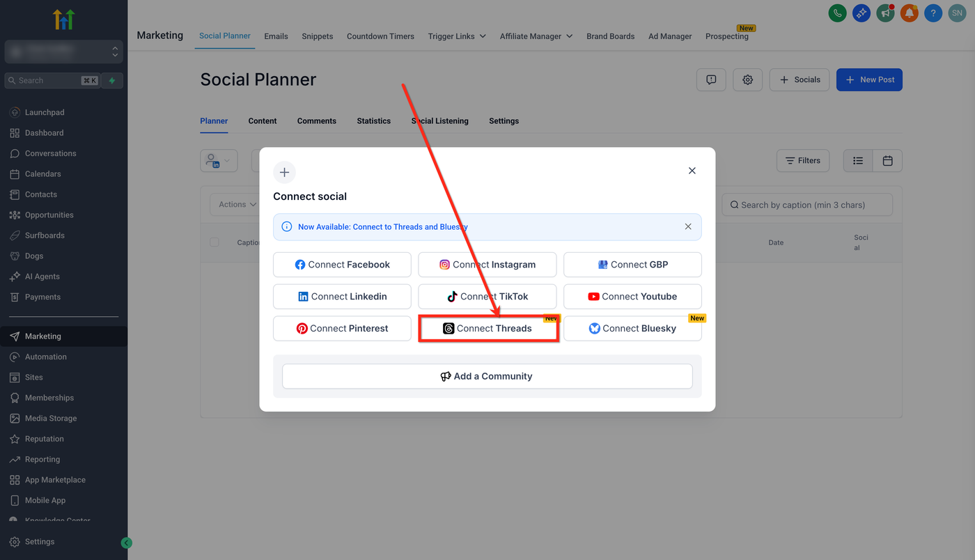Viewport: 975px width, 560px height.
Task: Open the Actions dropdown
Action: tap(237, 205)
